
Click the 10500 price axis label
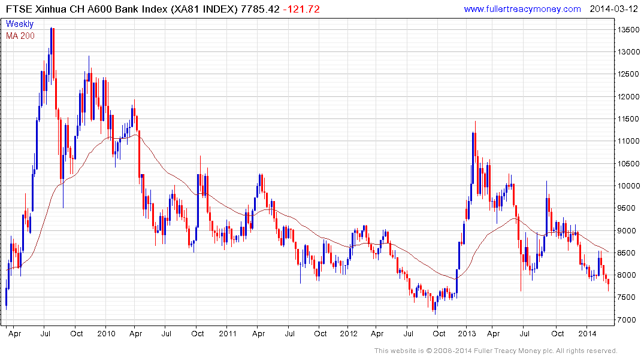point(628,164)
